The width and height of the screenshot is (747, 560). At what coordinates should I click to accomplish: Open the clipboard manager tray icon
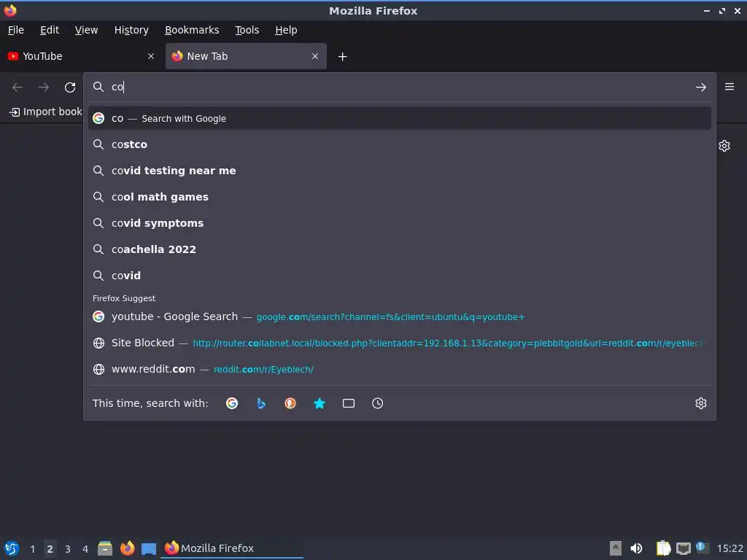click(x=663, y=548)
